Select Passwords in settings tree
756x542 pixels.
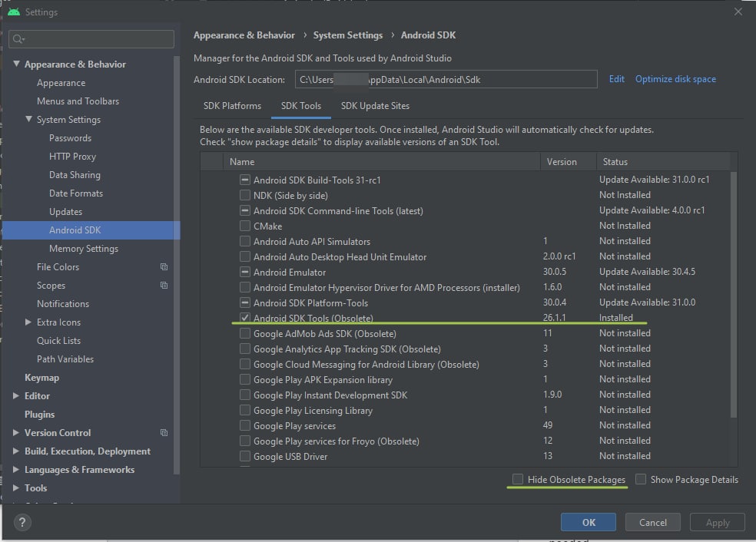(71, 138)
